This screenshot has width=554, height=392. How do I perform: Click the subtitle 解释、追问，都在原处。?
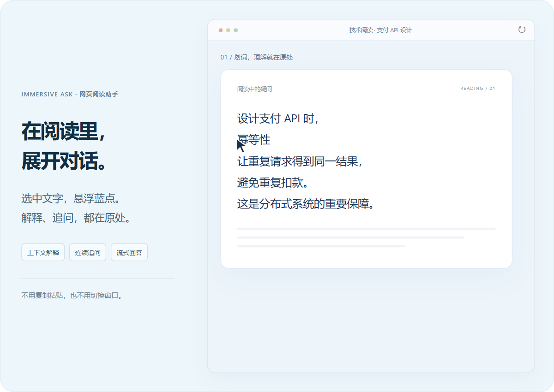(76, 218)
